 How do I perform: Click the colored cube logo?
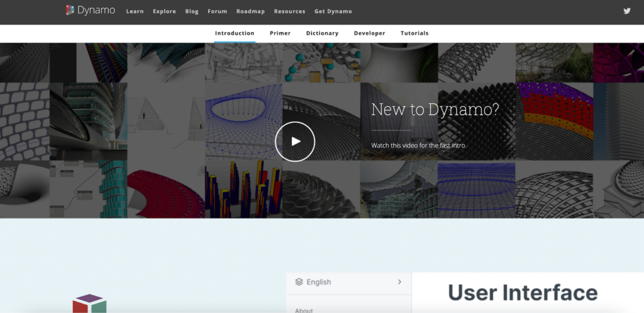89,304
